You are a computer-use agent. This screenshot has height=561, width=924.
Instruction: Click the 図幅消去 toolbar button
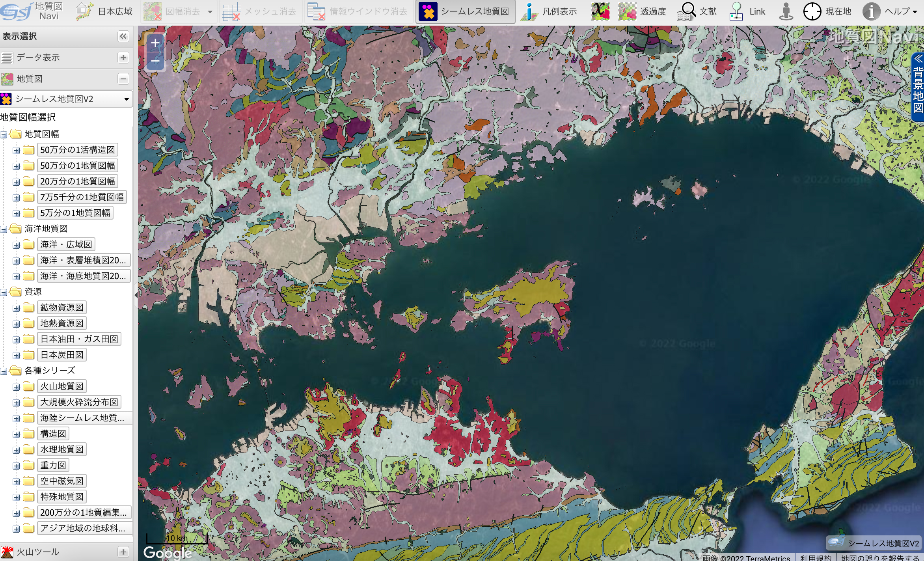click(x=173, y=11)
